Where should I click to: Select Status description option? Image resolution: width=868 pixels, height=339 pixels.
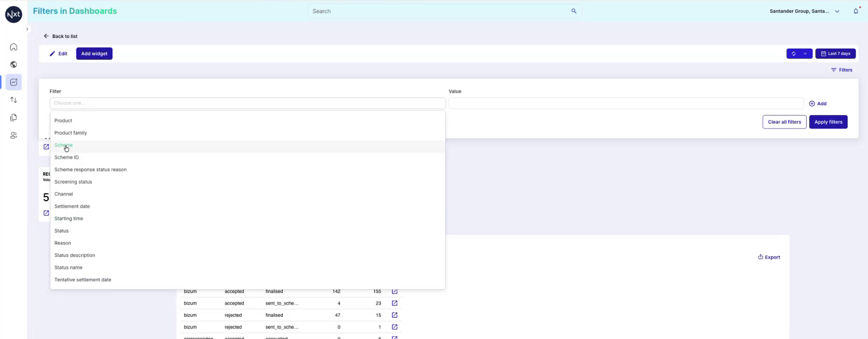247,255
